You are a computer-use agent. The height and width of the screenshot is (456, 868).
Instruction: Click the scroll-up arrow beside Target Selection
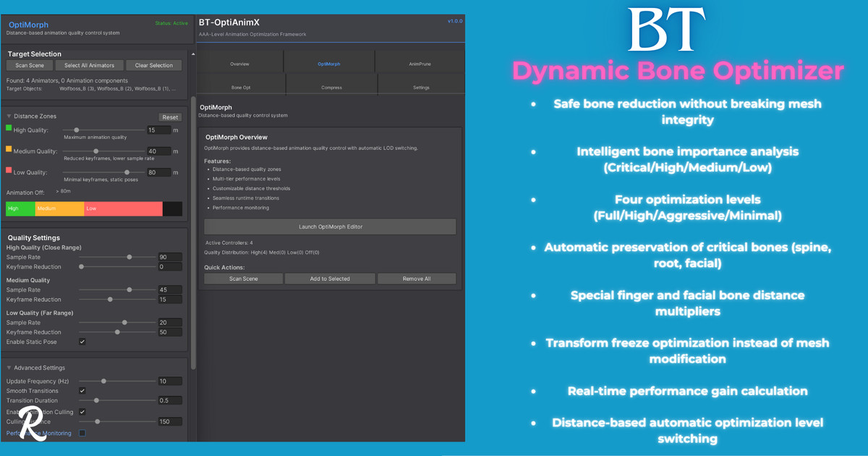coord(193,54)
